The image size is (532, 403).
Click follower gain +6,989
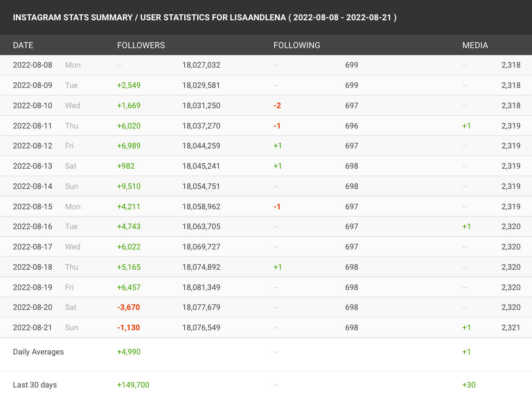(129, 146)
